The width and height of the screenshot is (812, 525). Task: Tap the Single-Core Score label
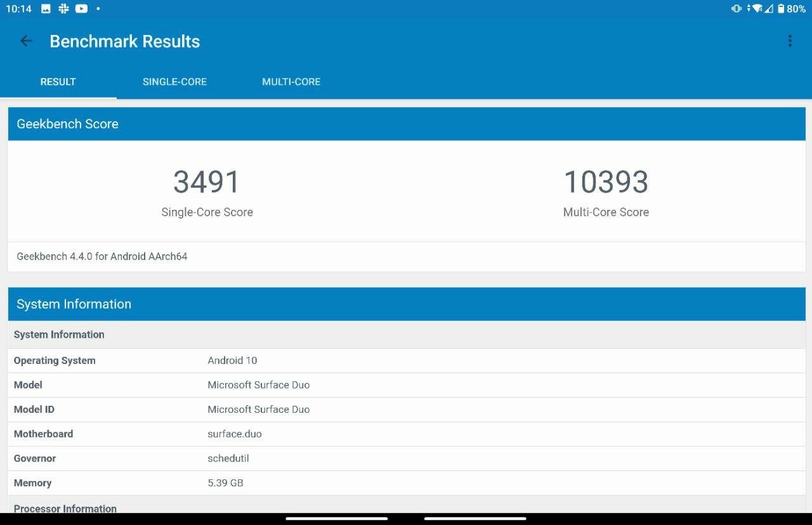(207, 212)
